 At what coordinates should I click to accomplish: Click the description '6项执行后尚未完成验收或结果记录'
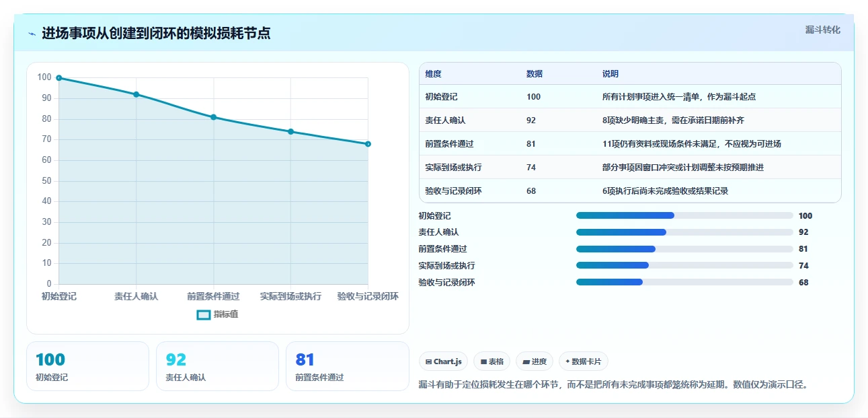pyautogui.click(x=666, y=191)
